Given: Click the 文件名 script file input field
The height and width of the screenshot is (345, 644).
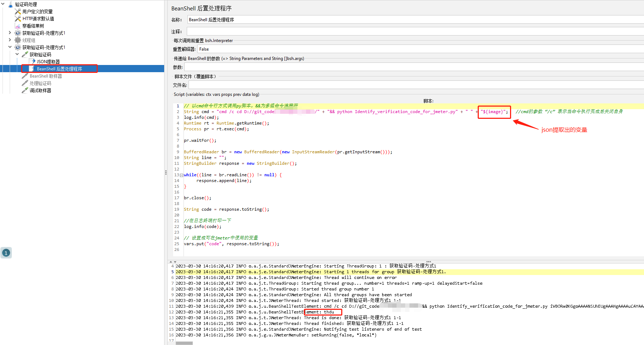Looking at the screenshot, I should 416,85.
